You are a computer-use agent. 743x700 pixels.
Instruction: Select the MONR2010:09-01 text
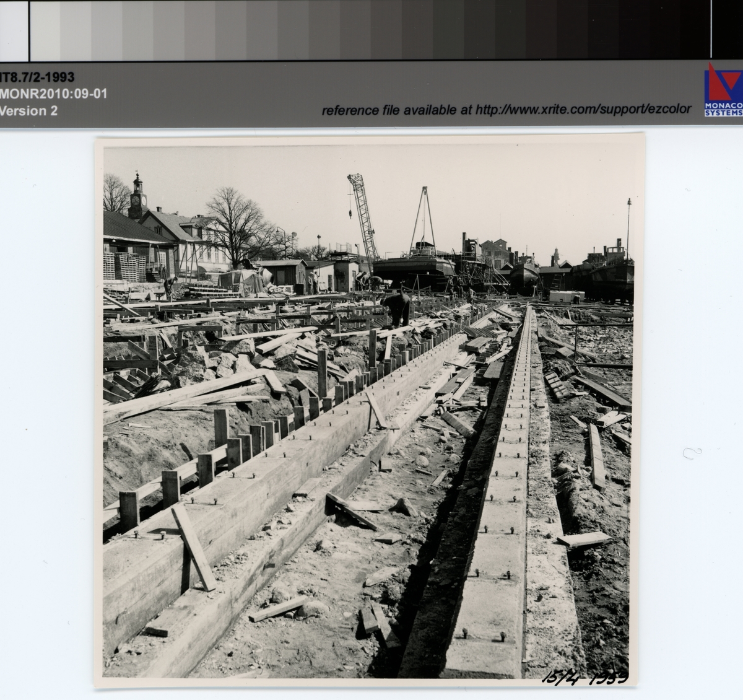(53, 94)
